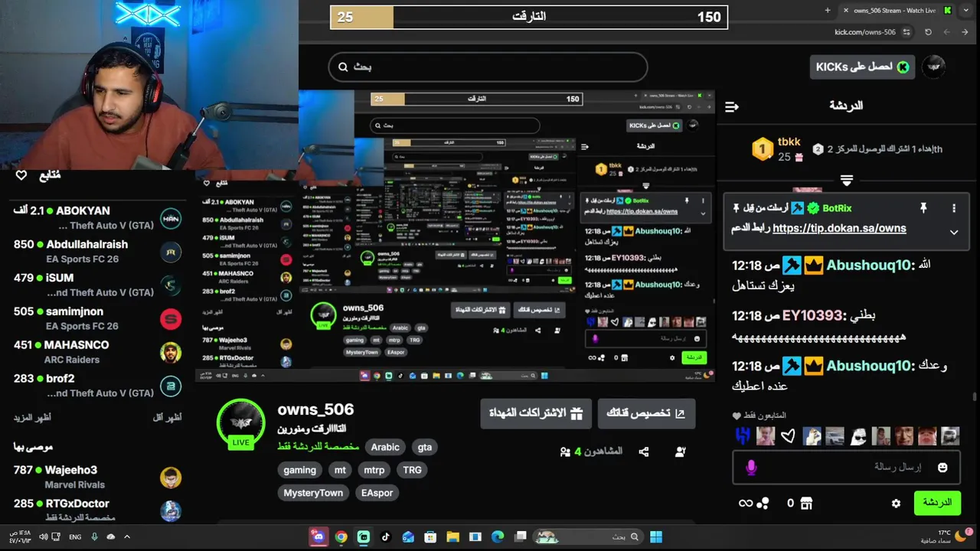This screenshot has height=551, width=980.
Task: Unpin the BotRix pinned message
Action: coord(923,208)
